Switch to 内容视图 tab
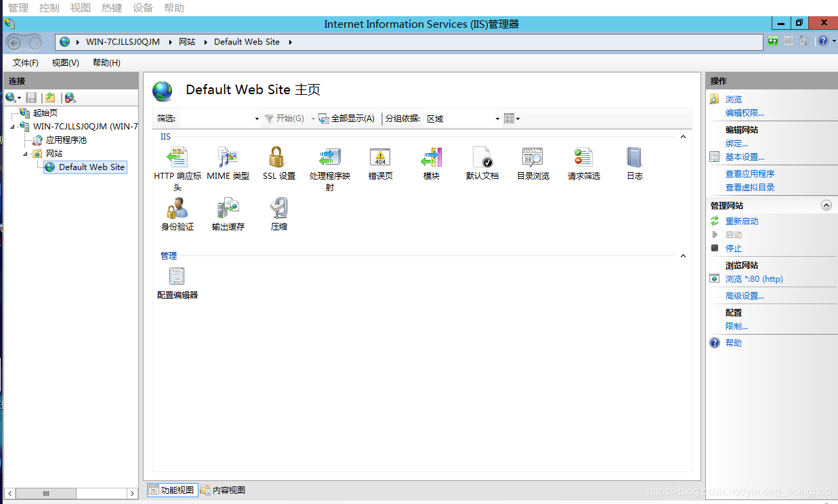Image resolution: width=838 pixels, height=504 pixels. pyautogui.click(x=223, y=490)
